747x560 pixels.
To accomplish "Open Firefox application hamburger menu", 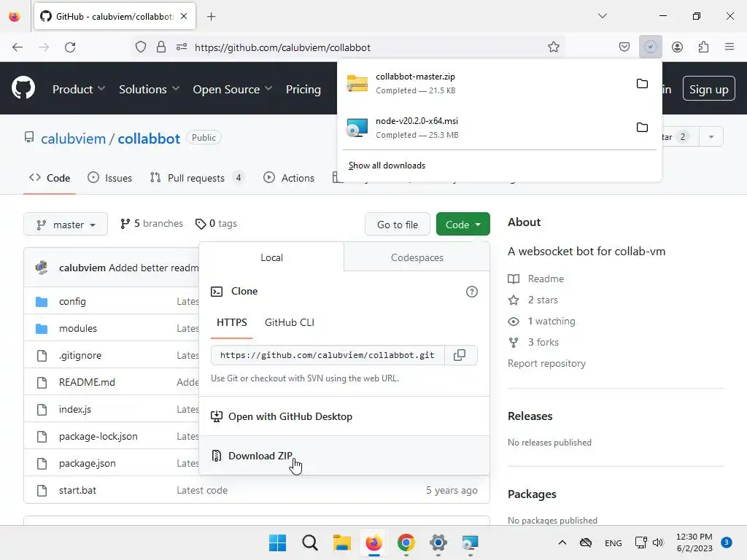I will tap(729, 47).
